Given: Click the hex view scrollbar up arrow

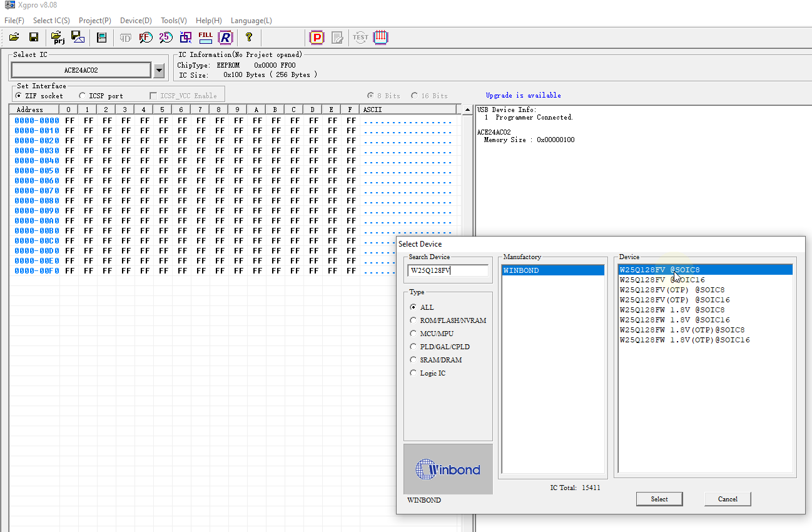Looking at the screenshot, I should (x=467, y=110).
